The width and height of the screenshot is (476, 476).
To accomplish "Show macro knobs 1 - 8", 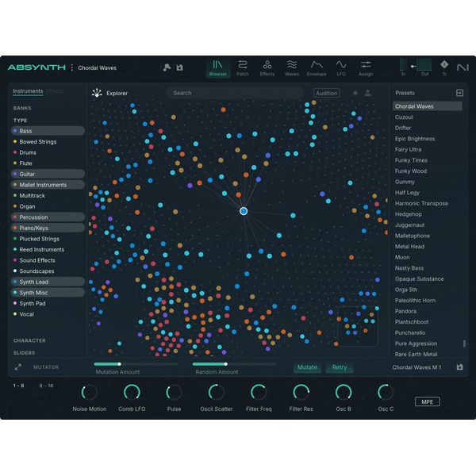I will (x=18, y=386).
